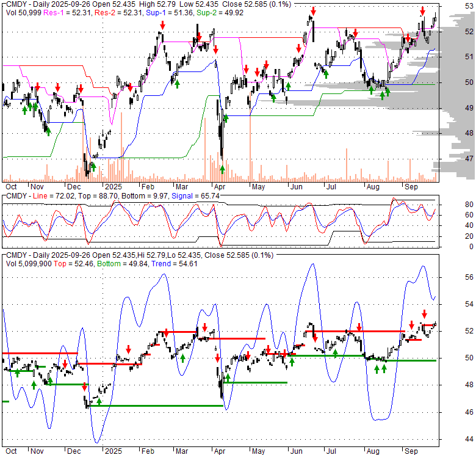Screen dimensions: 476x455
Task: Click Sep on the top chart's date axis
Action: (x=411, y=187)
